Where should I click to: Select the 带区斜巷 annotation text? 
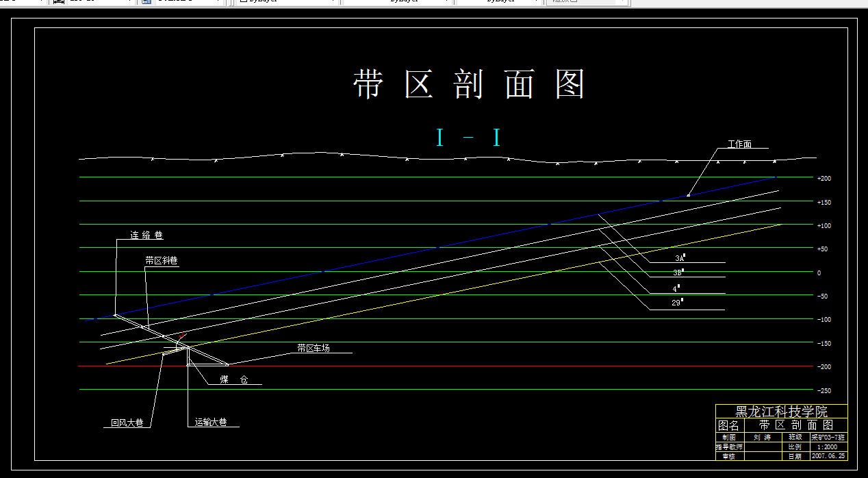pyautogui.click(x=162, y=261)
